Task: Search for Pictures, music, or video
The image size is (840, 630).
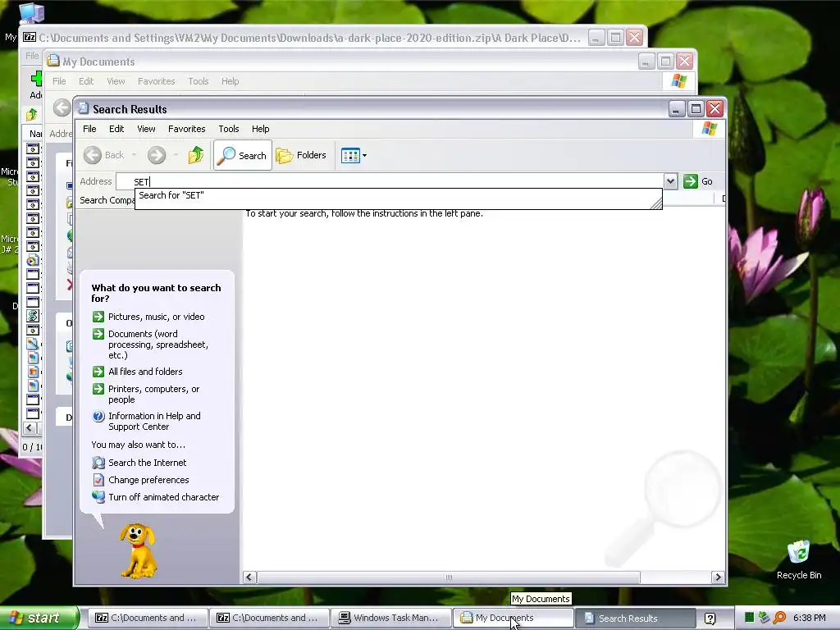Action: [x=157, y=317]
